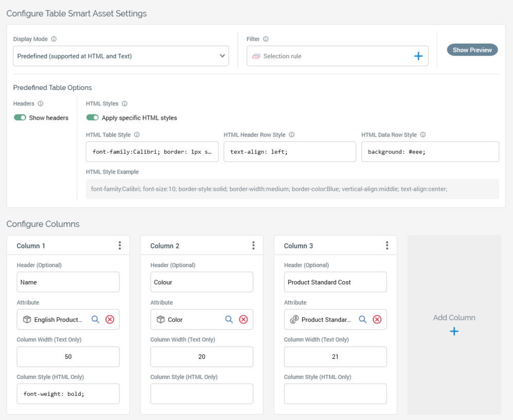The width and height of the screenshot is (513, 420).
Task: Toggle off Show headers switch
Action: [x=20, y=118]
